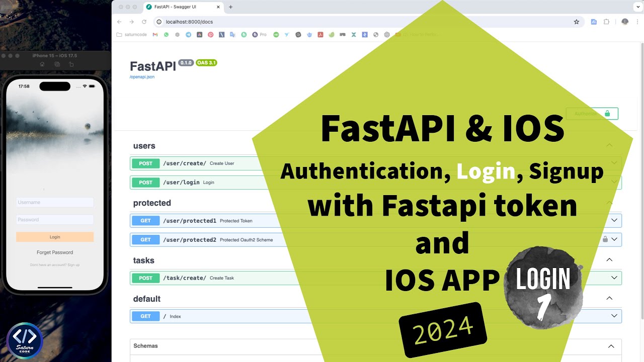This screenshot has width=644, height=362.
Task: Click lock icon on protected2 endpoint
Action: tap(605, 239)
